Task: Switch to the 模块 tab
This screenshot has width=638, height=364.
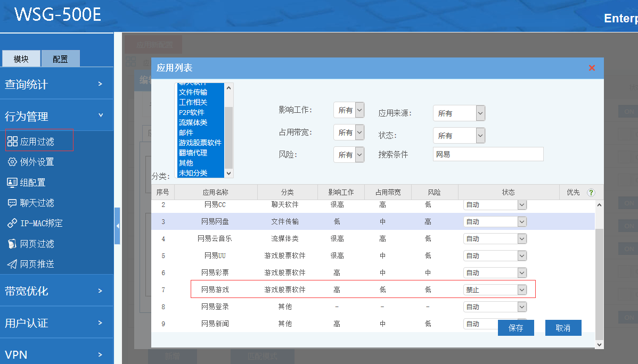Action: (21, 59)
